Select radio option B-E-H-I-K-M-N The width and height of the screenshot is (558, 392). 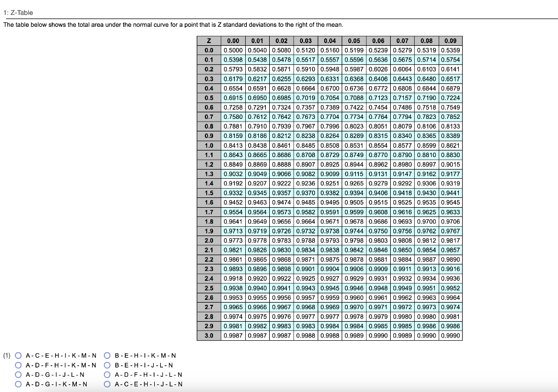[108, 355]
